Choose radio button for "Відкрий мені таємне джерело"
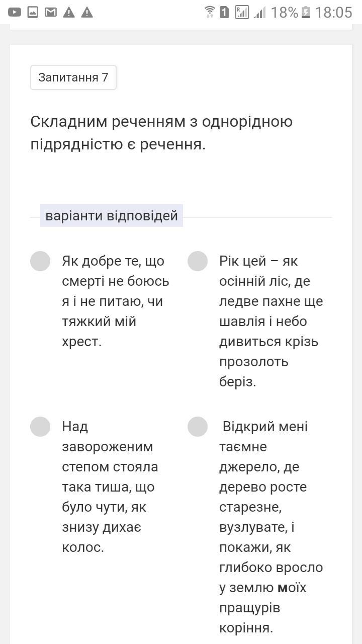The height and width of the screenshot is (644, 362). (198, 427)
